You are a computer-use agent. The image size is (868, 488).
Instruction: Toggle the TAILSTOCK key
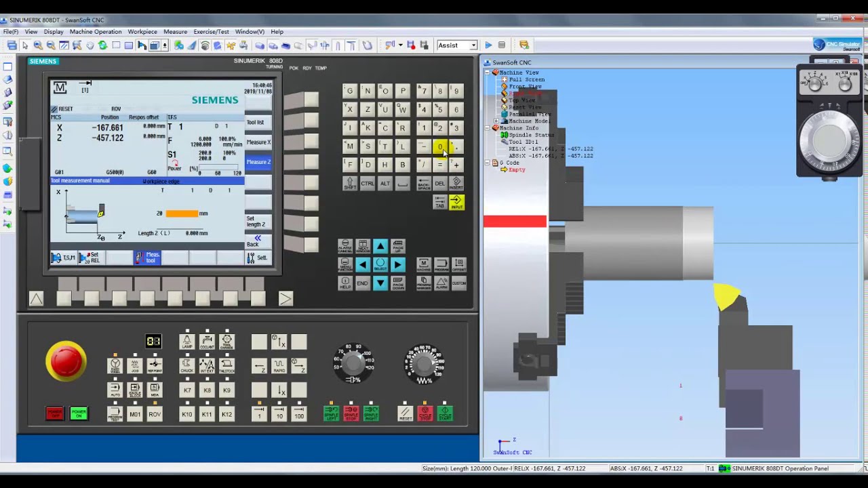click(227, 366)
